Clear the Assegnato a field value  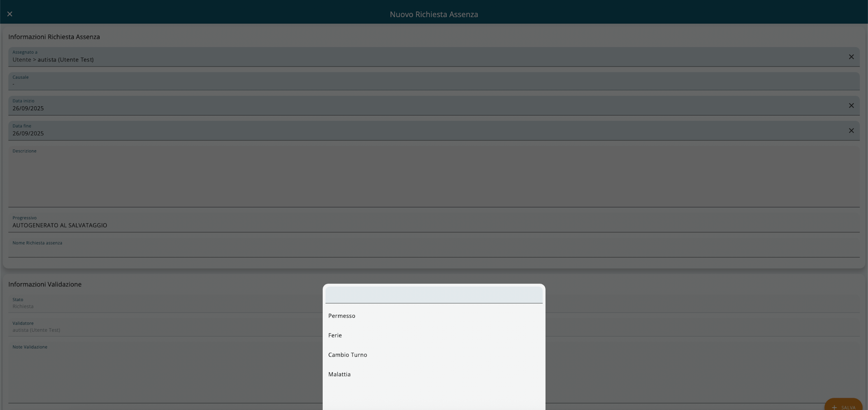pos(851,57)
